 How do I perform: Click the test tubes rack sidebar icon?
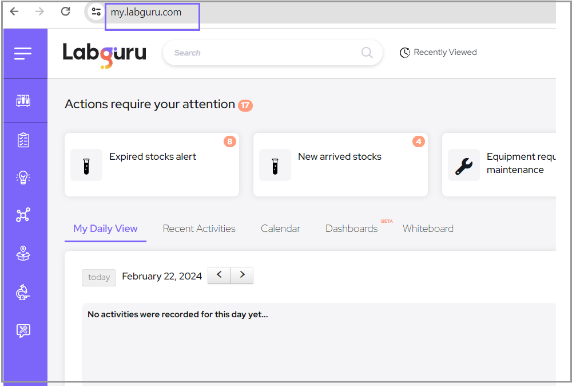(x=23, y=101)
